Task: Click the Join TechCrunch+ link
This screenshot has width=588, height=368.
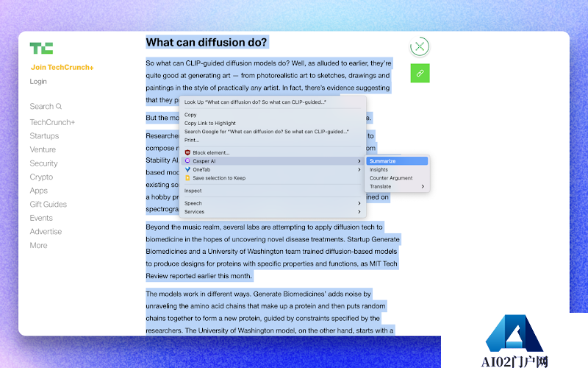Action: point(62,67)
